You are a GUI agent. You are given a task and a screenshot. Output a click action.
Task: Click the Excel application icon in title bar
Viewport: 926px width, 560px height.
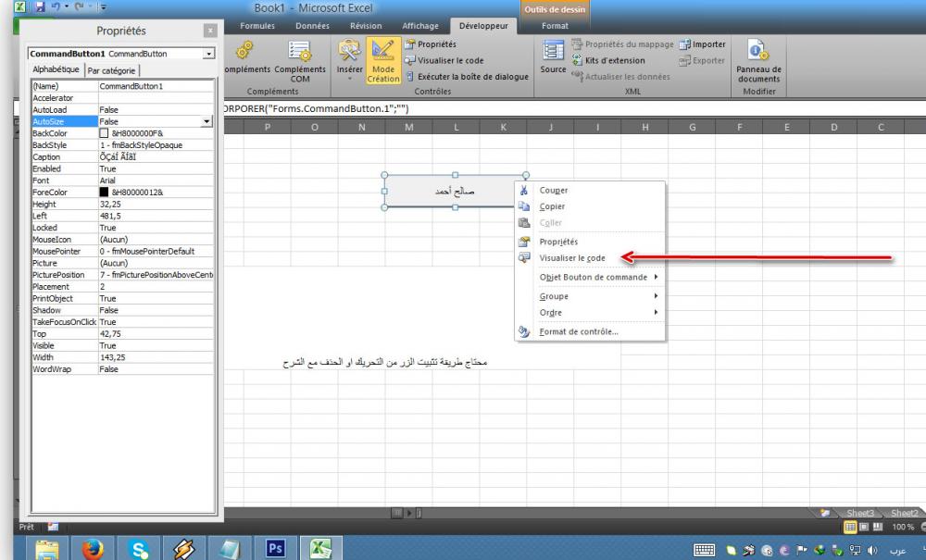(x=19, y=7)
